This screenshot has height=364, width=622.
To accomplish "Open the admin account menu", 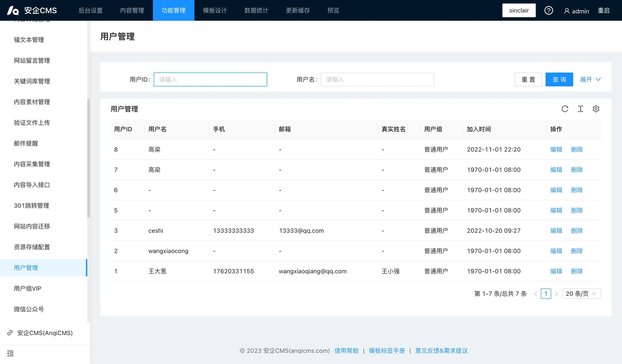I will pos(576,11).
